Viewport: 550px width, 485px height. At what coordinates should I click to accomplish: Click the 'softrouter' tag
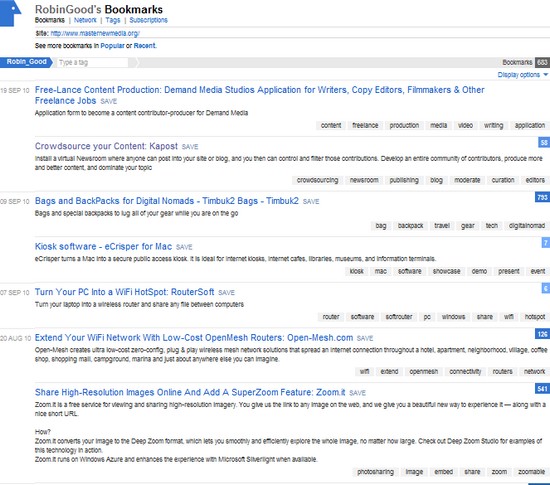pyautogui.click(x=399, y=317)
